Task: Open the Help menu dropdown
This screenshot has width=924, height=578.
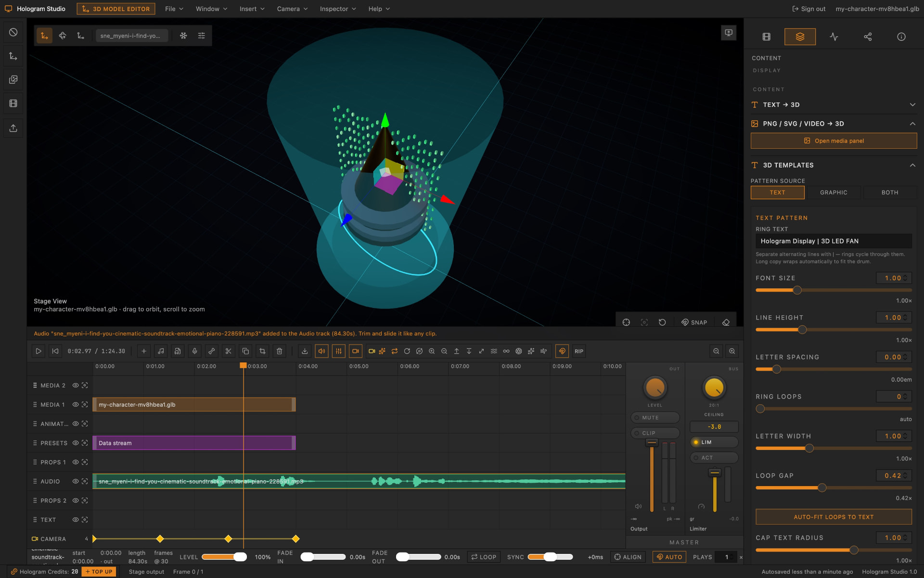Action: (379, 9)
